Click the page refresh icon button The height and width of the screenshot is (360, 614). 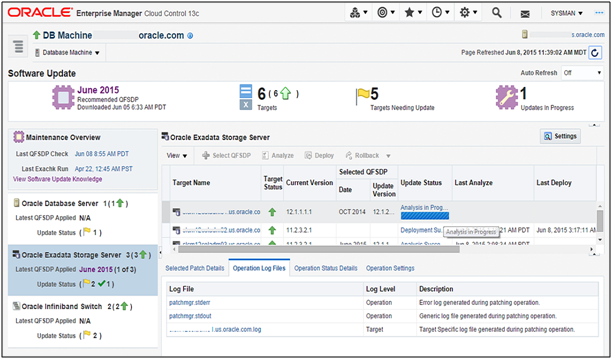(x=595, y=53)
